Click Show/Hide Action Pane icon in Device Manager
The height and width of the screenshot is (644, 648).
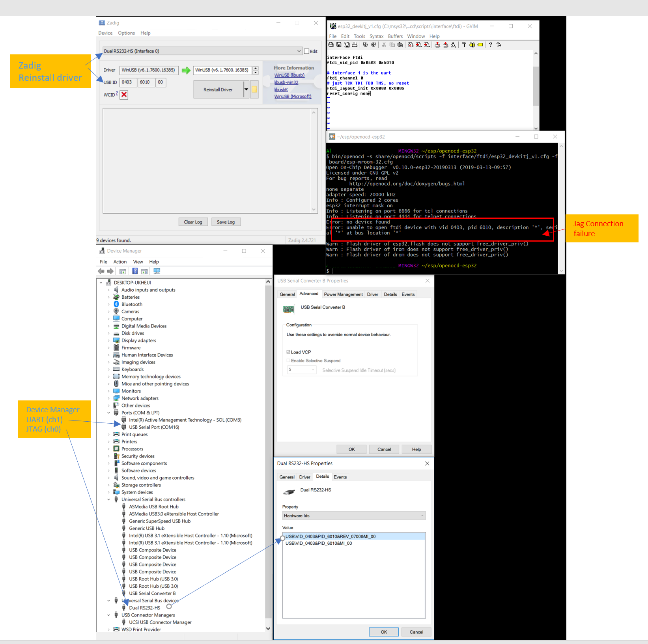point(144,271)
